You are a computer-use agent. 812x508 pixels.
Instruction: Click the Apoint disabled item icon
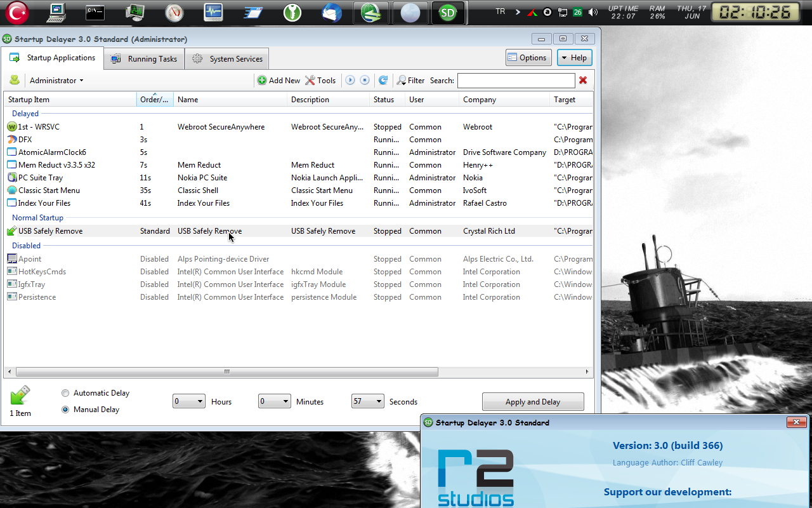coord(12,259)
